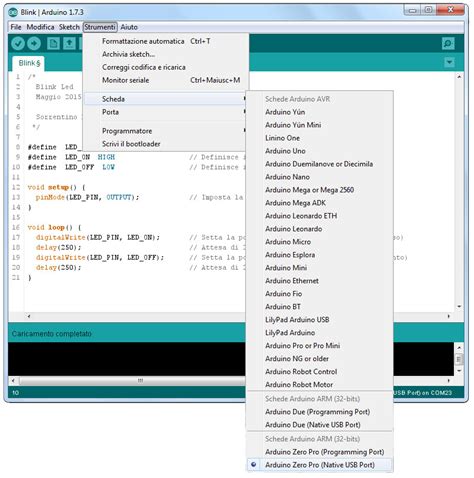This screenshot has width=474, height=478.
Task: Expand the Porta submenu
Action: (166, 112)
